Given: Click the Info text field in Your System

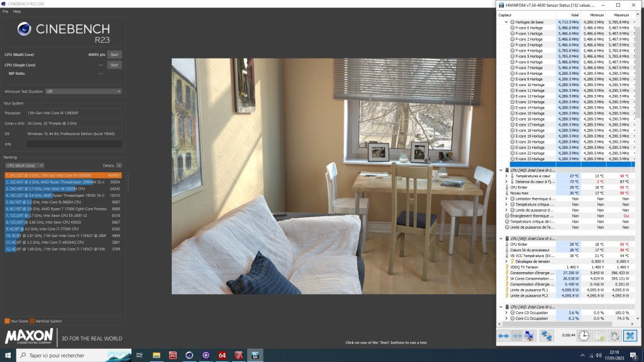Looking at the screenshot, I should tap(74, 144).
